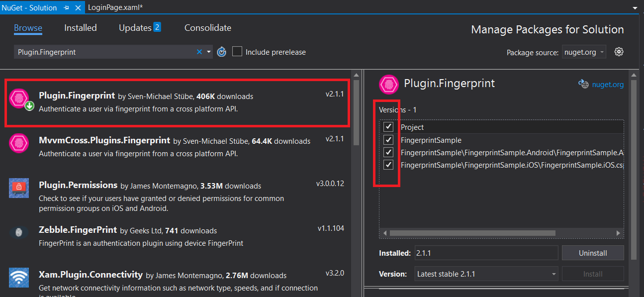Uncheck the FingerprintSample.iOS project checkbox
The width and height of the screenshot is (644, 297).
pyautogui.click(x=388, y=165)
